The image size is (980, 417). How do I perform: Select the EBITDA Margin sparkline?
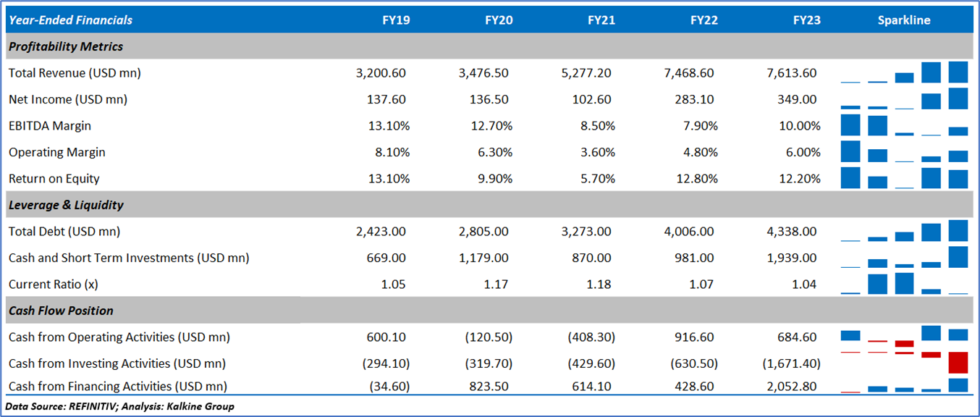coord(904,125)
